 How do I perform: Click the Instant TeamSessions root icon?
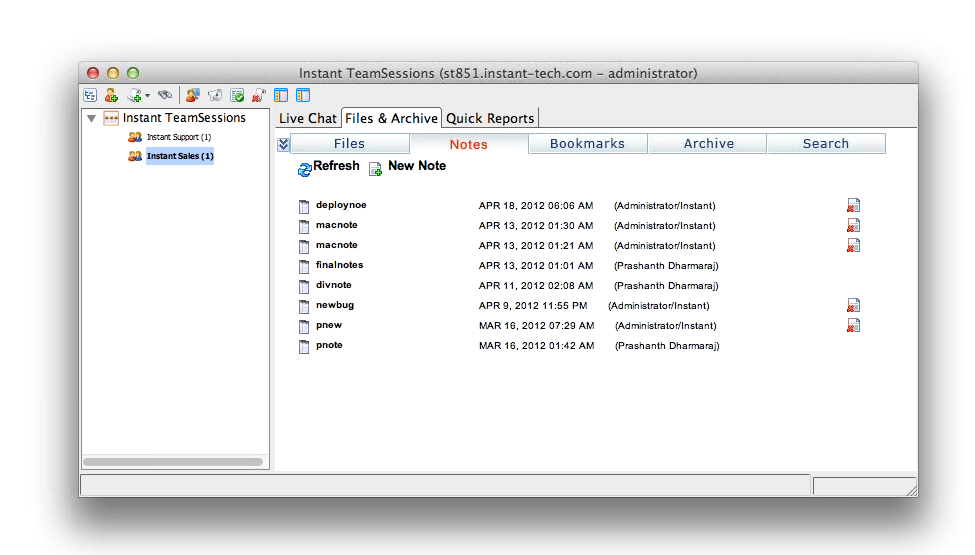[x=111, y=118]
